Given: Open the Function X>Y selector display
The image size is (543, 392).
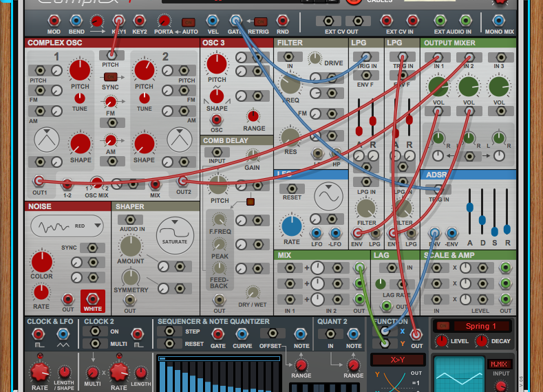Looking at the screenshot, I should coord(398,360).
